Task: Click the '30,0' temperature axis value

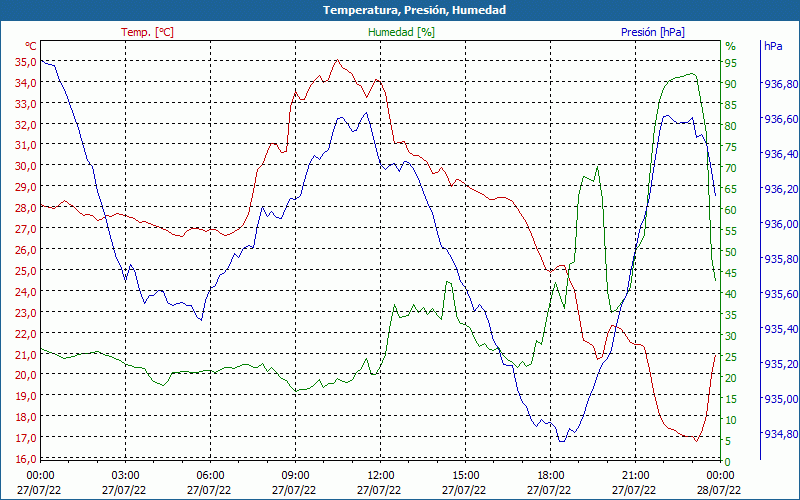Action: click(x=27, y=166)
